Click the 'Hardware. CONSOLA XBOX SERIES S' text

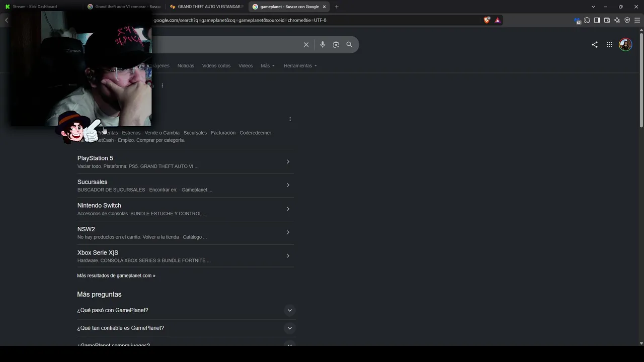pos(119,261)
